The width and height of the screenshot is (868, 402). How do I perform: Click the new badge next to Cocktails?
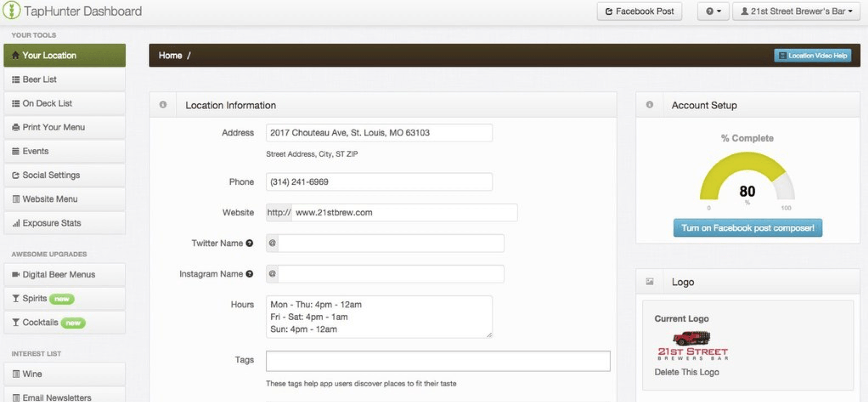[x=73, y=322]
